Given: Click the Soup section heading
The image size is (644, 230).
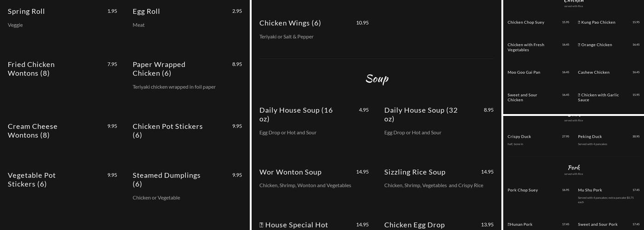Looking at the screenshot, I should [x=377, y=79].
